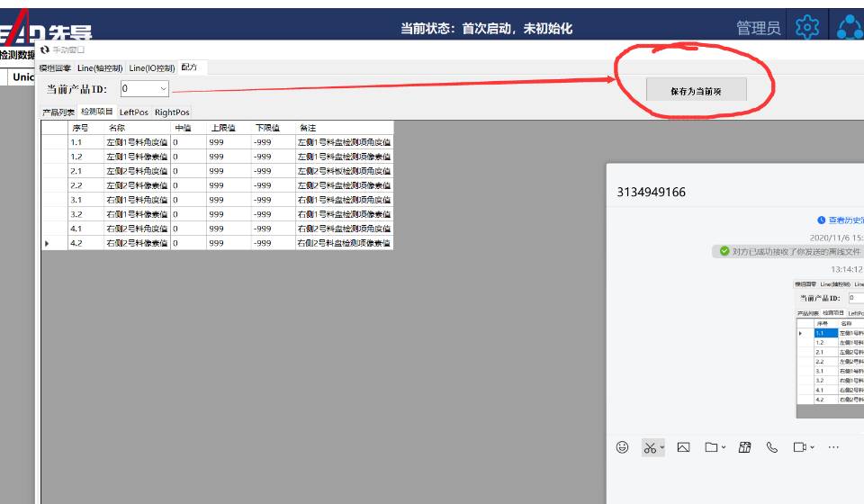Open the settings gear in header
This screenshot has width=864, height=504.
click(807, 28)
